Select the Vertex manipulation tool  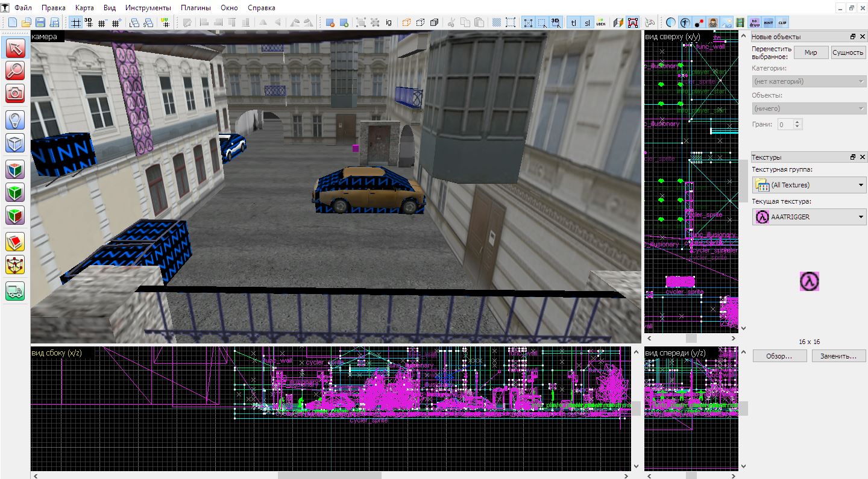15,265
